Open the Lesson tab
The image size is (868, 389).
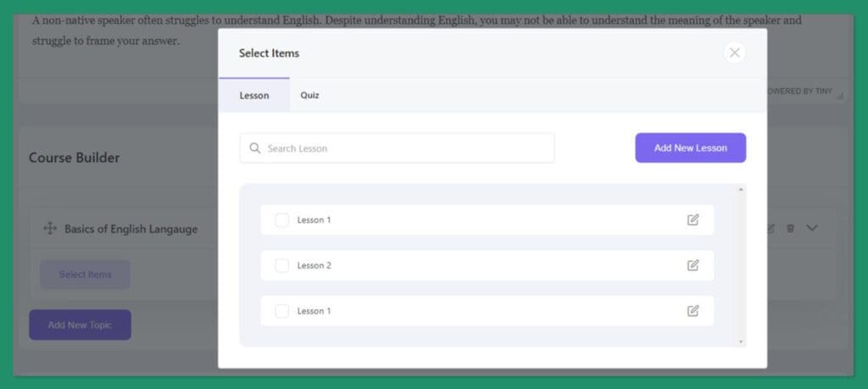(x=253, y=95)
